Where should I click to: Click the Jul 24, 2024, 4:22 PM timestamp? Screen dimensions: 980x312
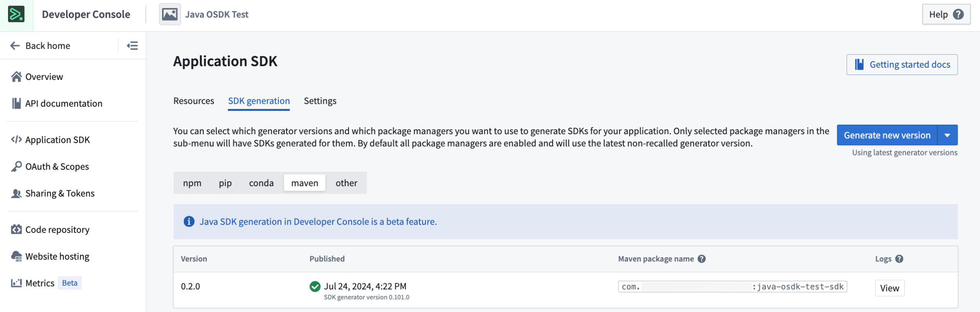[x=365, y=286]
